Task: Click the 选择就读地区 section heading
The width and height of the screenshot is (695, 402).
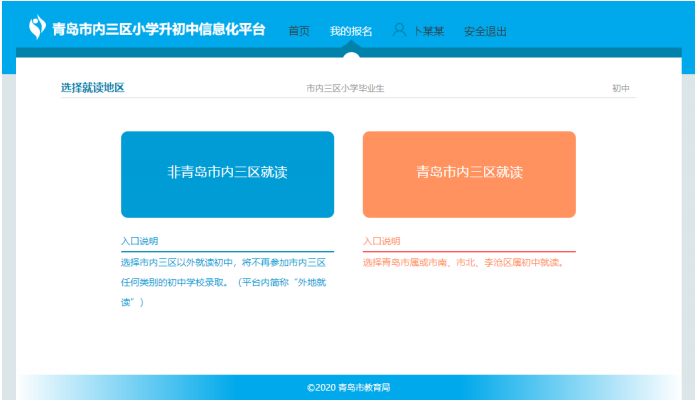Action: [93, 88]
